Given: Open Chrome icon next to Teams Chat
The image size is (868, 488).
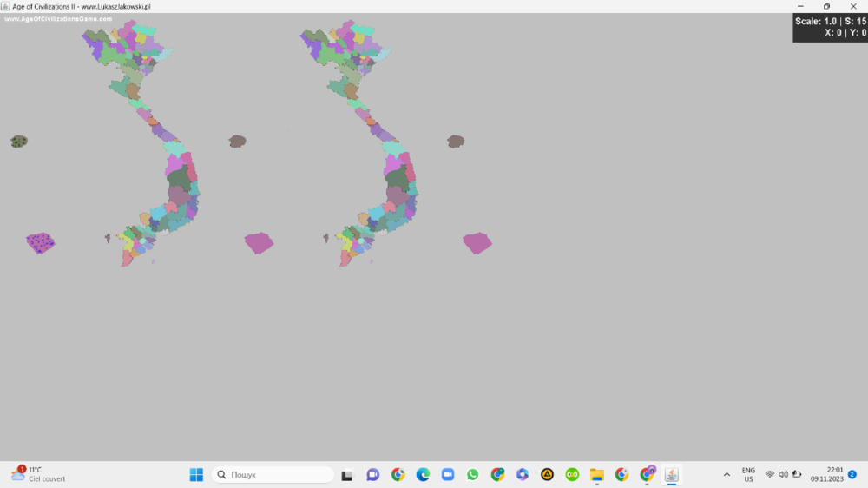Looking at the screenshot, I should tap(398, 475).
